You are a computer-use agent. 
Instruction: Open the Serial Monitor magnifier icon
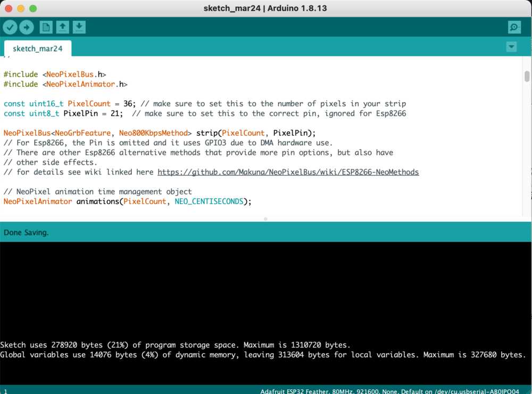pos(514,27)
